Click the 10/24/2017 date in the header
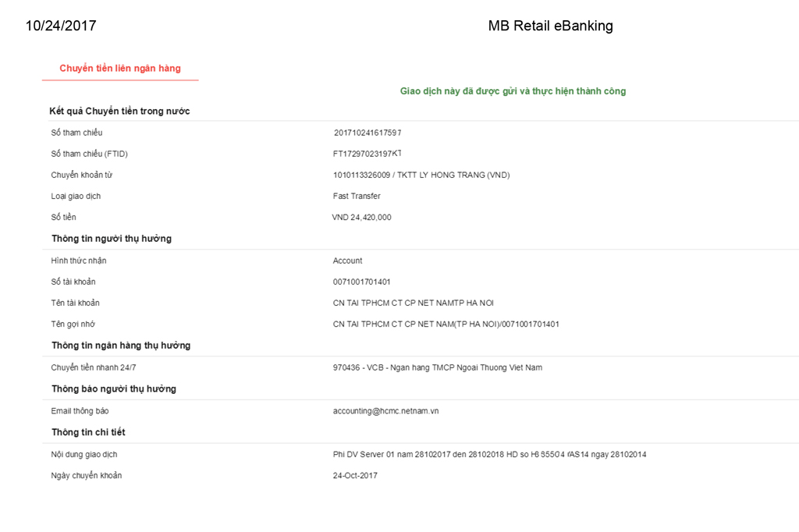This screenshot has width=799, height=532. [x=61, y=26]
